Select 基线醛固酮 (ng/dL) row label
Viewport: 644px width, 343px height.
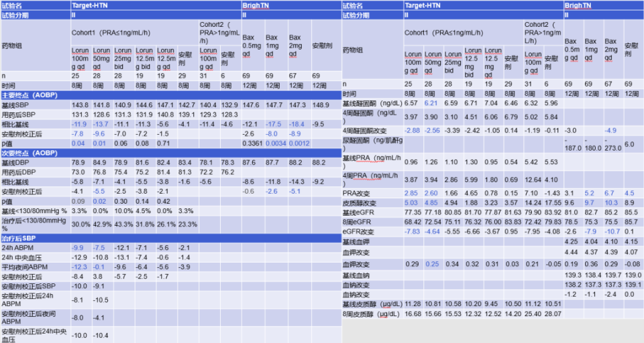[372, 103]
